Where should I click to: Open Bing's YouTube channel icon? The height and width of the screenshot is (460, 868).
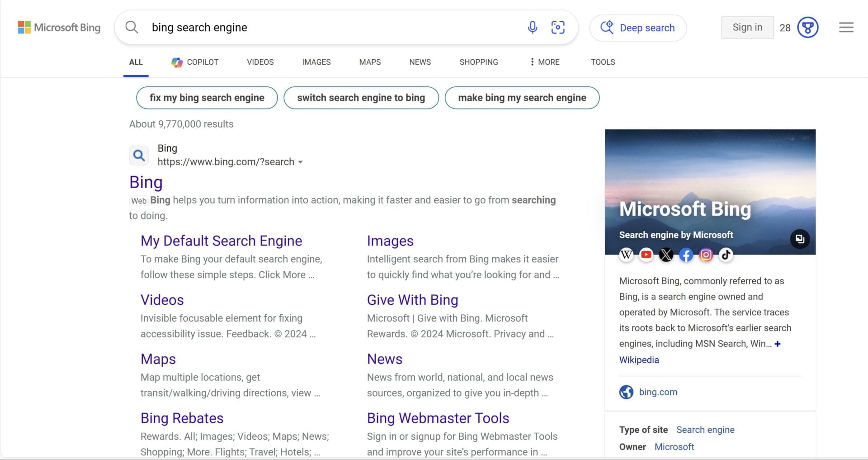click(646, 255)
